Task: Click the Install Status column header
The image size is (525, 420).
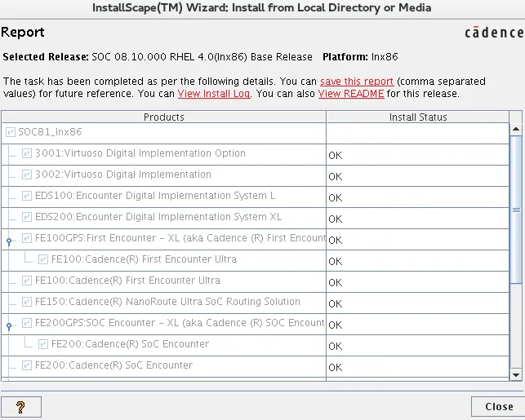Action: click(417, 117)
